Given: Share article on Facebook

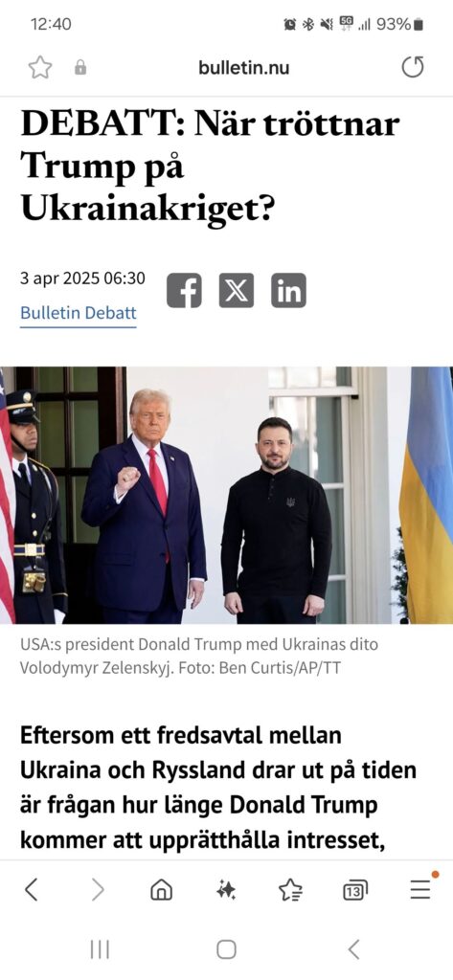Looking at the screenshot, I should pyautogui.click(x=184, y=291).
